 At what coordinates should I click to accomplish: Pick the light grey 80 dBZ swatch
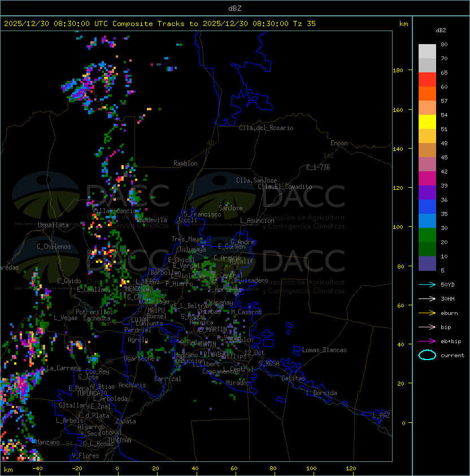click(427, 51)
